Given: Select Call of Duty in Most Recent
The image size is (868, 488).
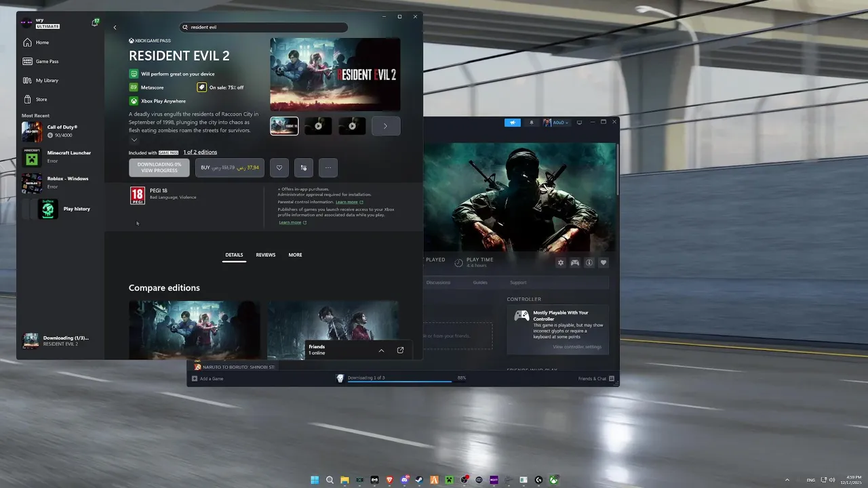Looking at the screenshot, I should tap(61, 131).
